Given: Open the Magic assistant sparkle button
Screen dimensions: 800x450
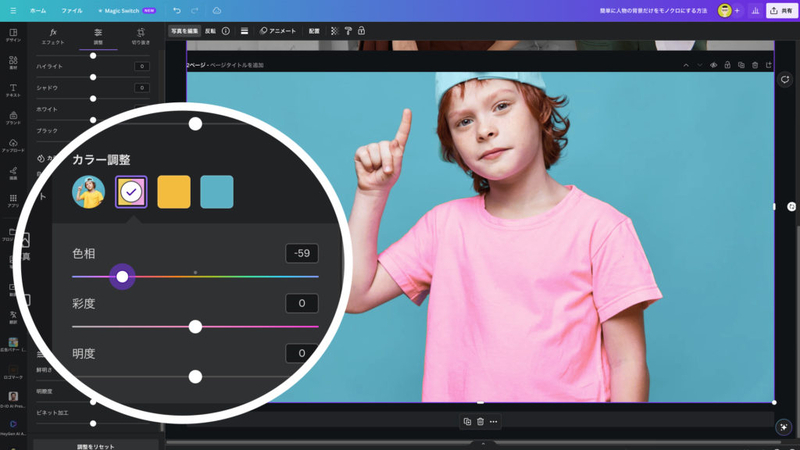Looking at the screenshot, I should (783, 427).
